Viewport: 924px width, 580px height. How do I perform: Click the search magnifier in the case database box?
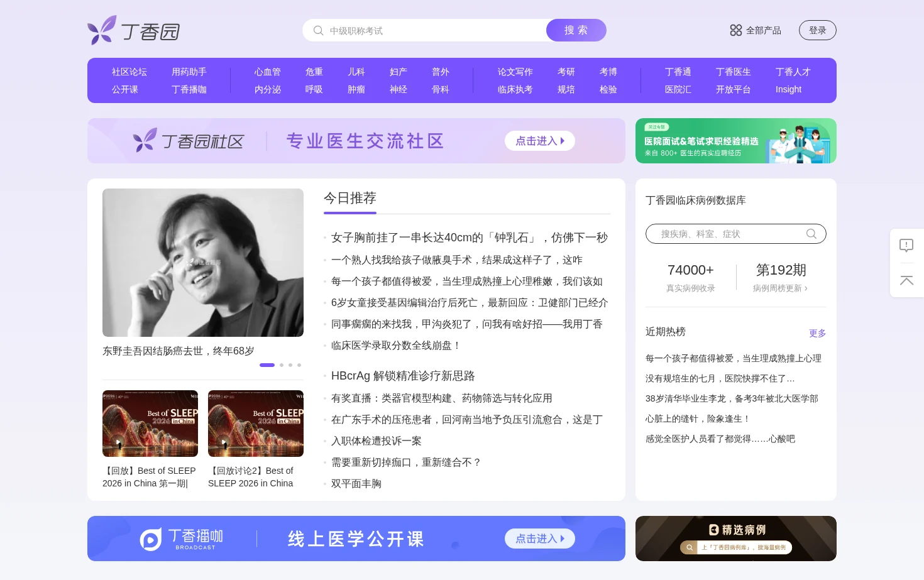811,234
